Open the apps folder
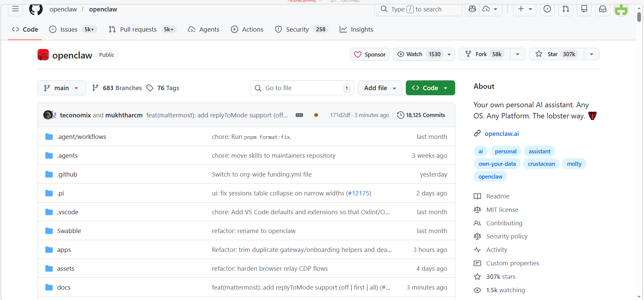This screenshot has height=300, width=644. click(64, 250)
